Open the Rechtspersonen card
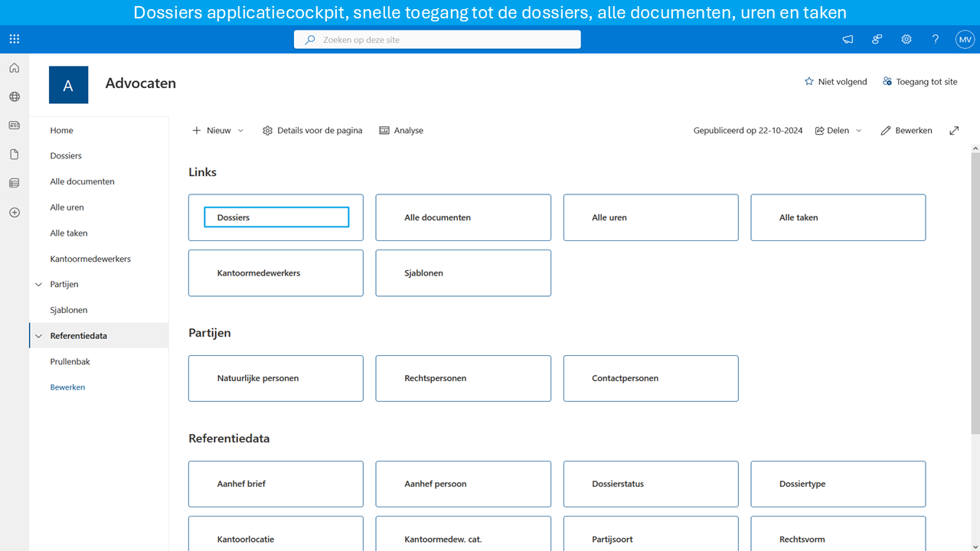This screenshot has height=551, width=980. point(463,378)
